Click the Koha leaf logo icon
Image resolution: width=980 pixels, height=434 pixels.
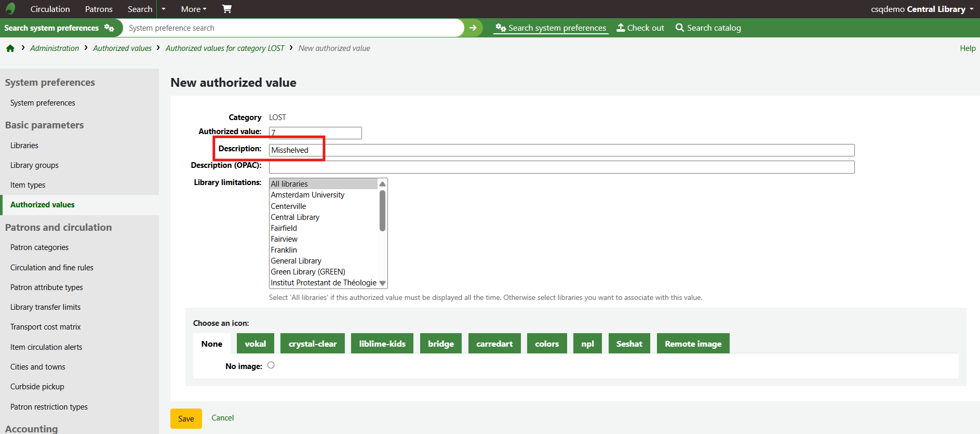(x=10, y=9)
